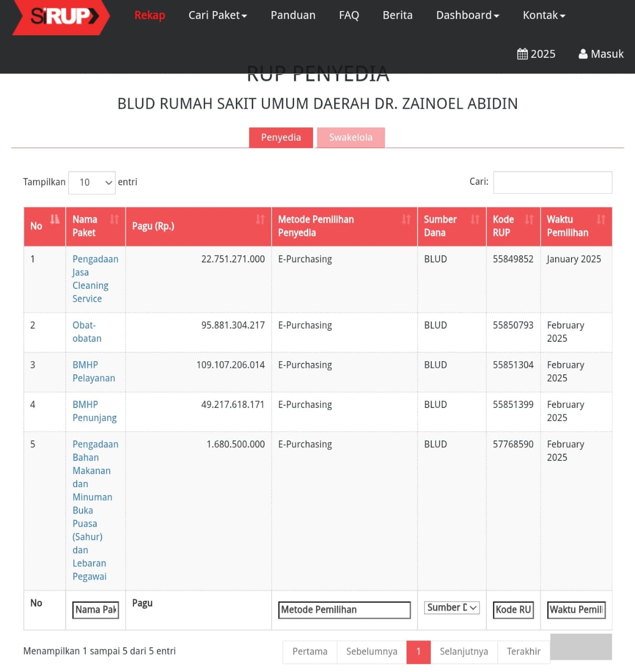Image resolution: width=635 pixels, height=672 pixels.
Task: Sort by Sumber Dana column arrows
Action: click(x=475, y=220)
